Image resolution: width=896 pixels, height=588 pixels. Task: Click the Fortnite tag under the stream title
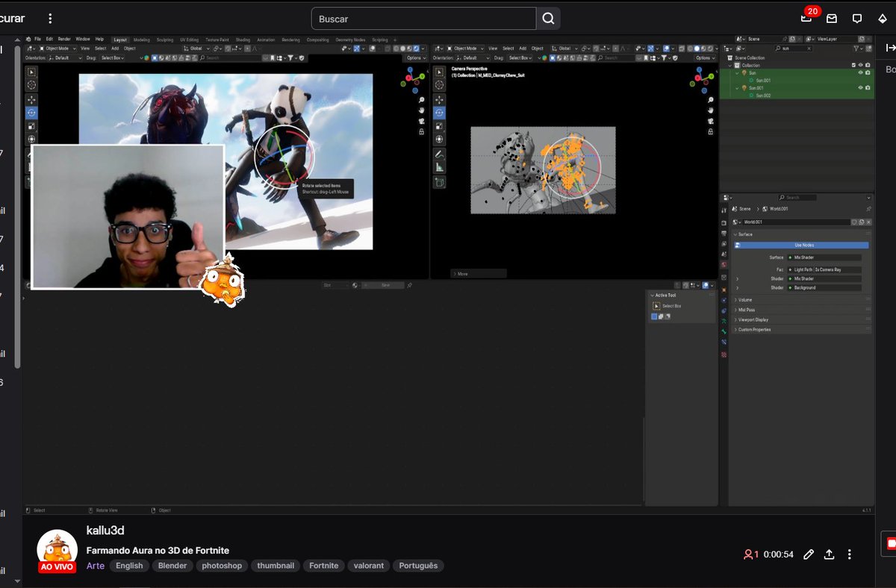pos(324,566)
